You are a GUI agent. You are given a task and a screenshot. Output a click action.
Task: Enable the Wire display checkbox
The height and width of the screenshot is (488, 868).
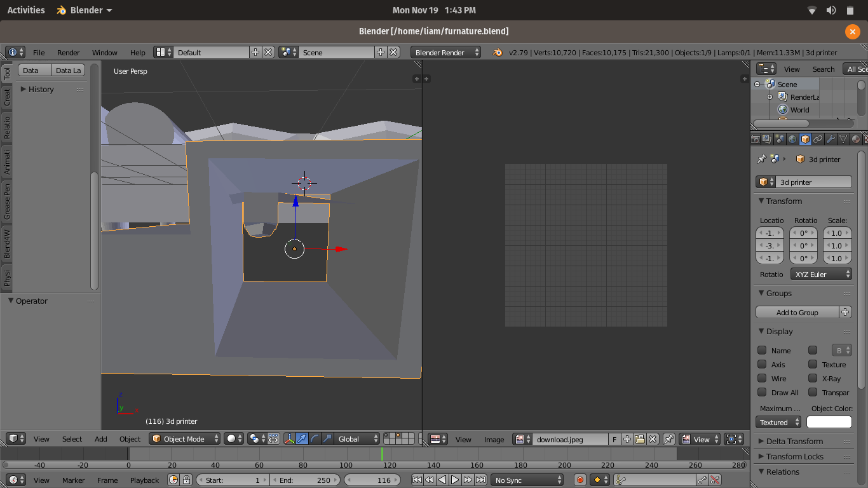[x=762, y=378]
